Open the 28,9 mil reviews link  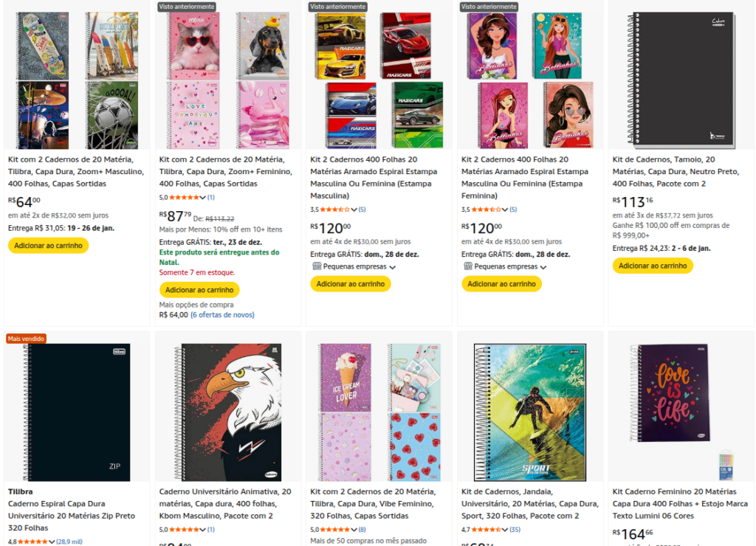tap(69, 542)
